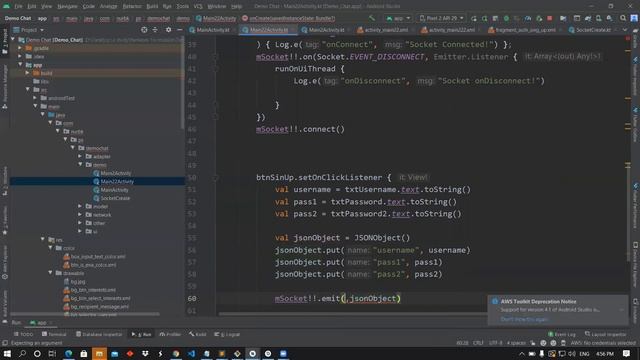The height and width of the screenshot is (360, 640).
Task: Expand the model package
Action: point(80,207)
